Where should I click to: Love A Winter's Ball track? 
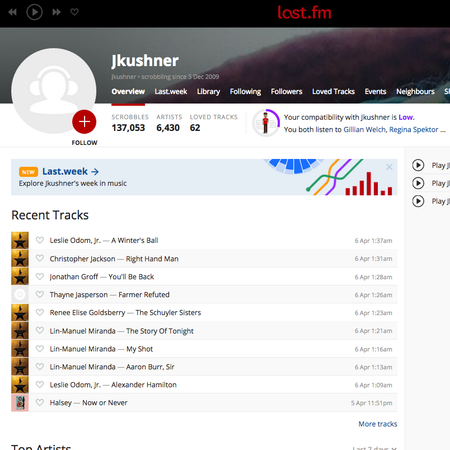point(40,240)
